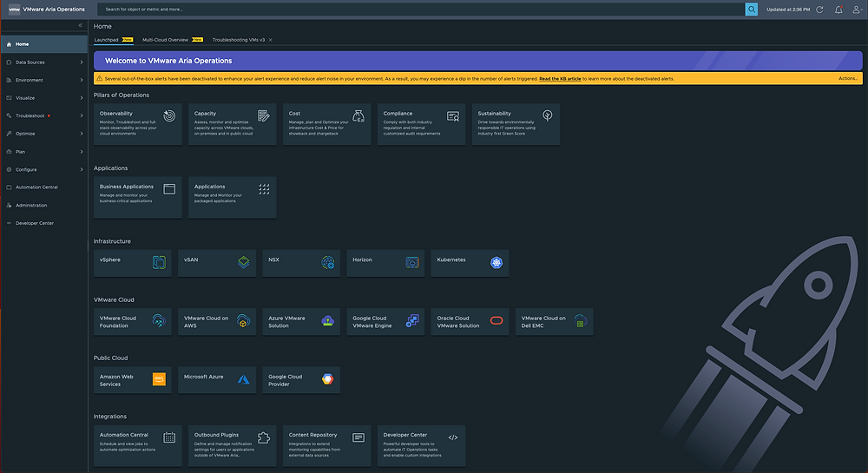Screen dimensions: 868x473
Task: Expand the Troubleshoot menu chevron
Action: tap(82, 115)
